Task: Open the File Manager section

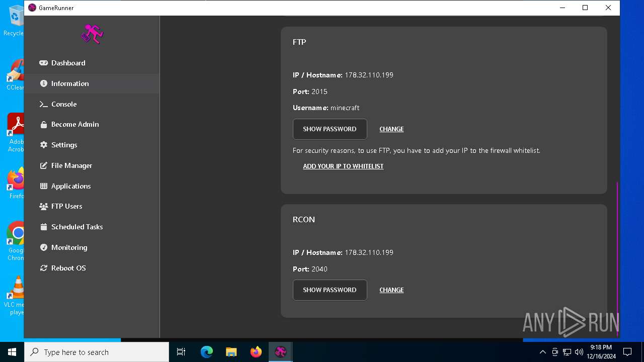Action: point(92,165)
